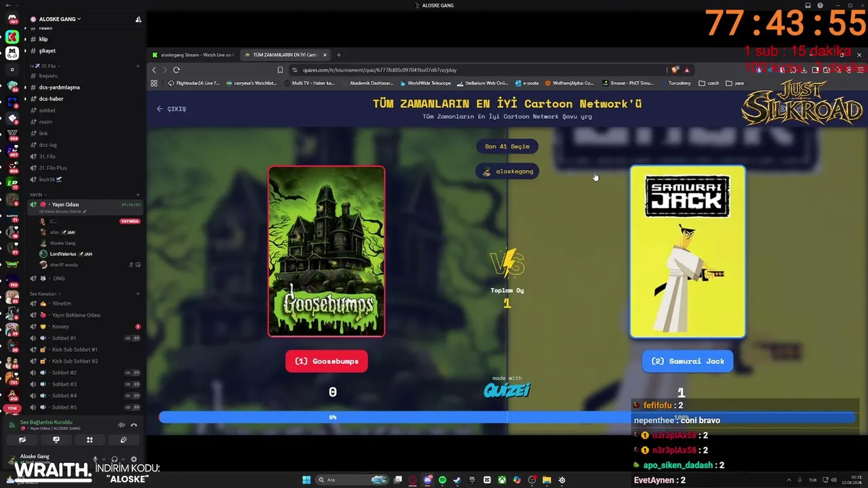Open the Windows Start menu
868x488 pixels.
(x=307, y=480)
